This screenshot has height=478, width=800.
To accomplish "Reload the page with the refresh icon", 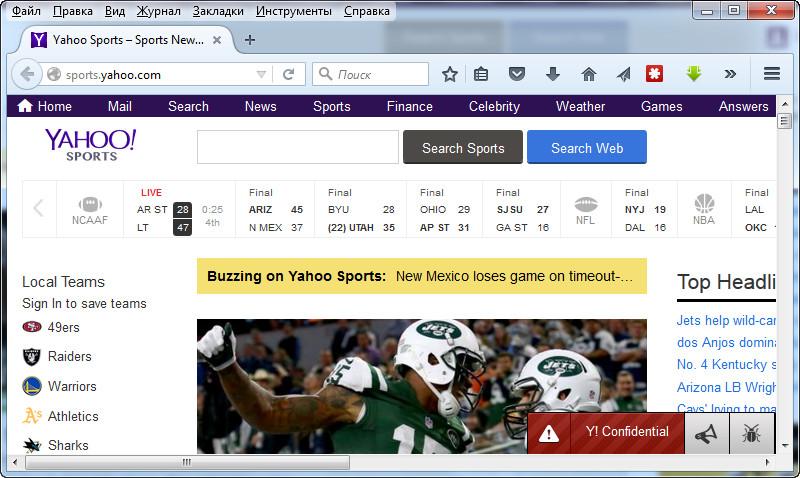I will pyautogui.click(x=288, y=74).
